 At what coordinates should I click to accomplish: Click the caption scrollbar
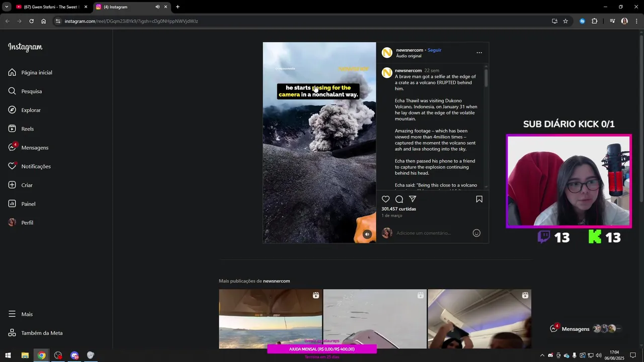coord(486,78)
